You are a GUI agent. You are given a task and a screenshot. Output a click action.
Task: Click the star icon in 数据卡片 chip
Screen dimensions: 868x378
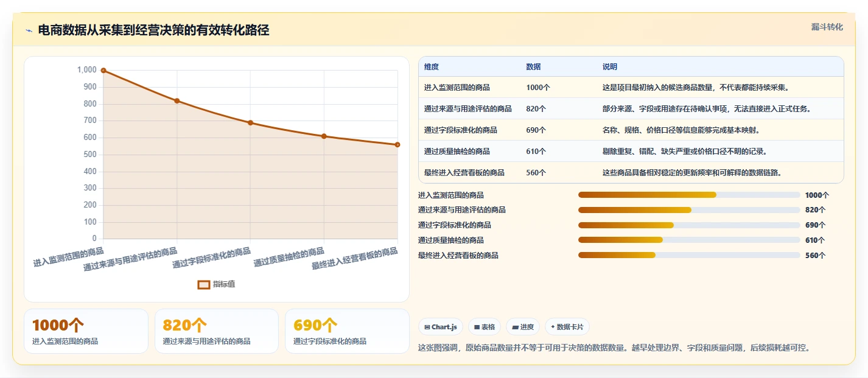pos(553,327)
